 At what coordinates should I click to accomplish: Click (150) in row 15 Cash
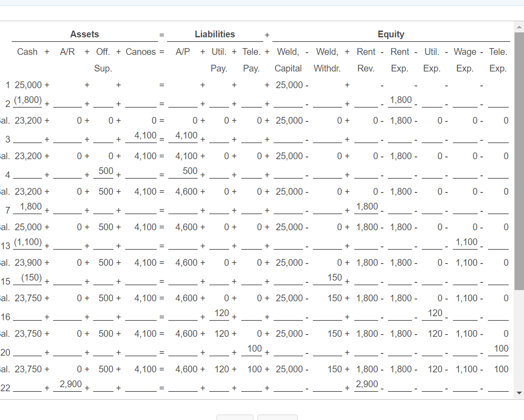tap(32, 277)
